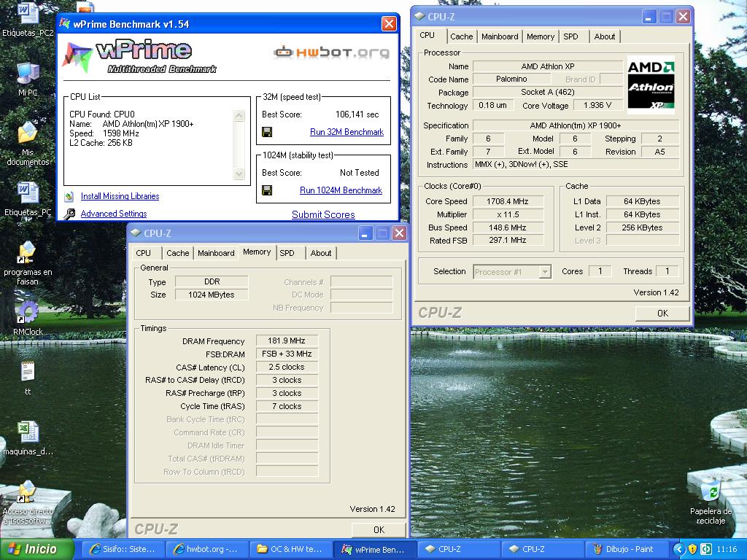Viewport: 747px width, 560px height.
Task: Click the DRAM Frequency value 181.9 MHz
Action: pos(286,341)
